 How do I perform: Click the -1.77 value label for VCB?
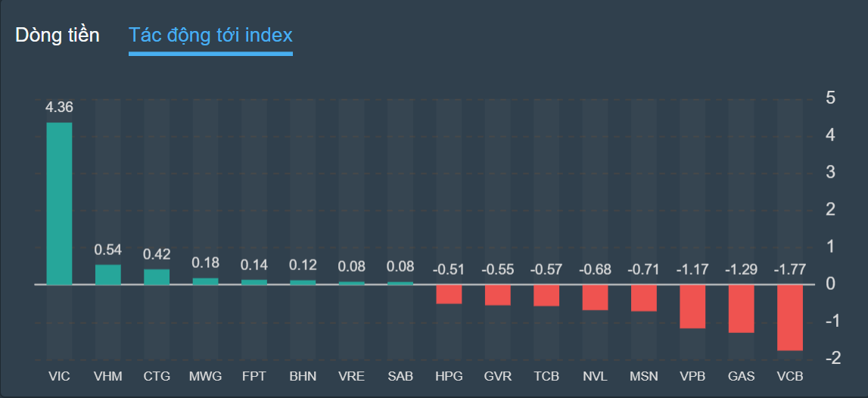click(790, 269)
